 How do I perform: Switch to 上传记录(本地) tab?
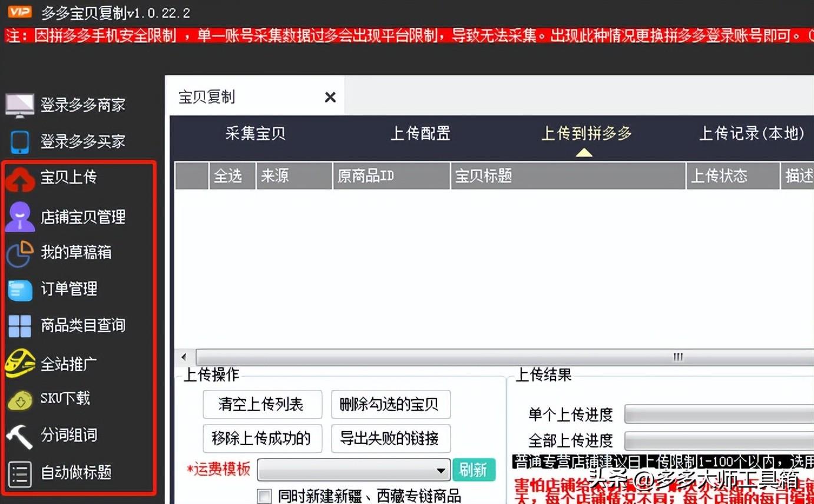pos(752,134)
